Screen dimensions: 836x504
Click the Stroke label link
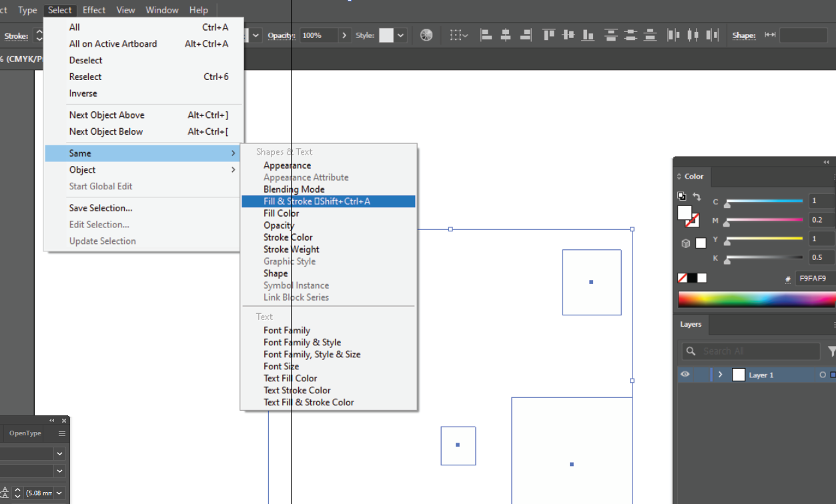point(16,36)
